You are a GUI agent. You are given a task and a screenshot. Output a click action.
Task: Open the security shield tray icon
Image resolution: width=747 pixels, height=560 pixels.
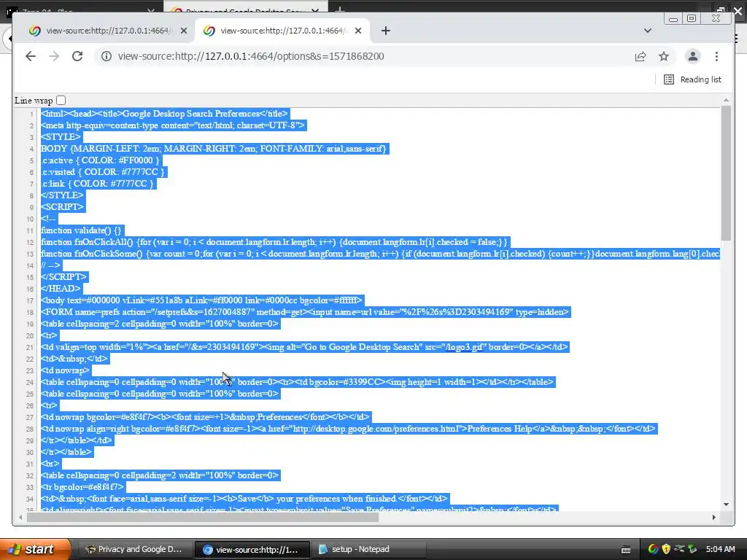(x=666, y=549)
